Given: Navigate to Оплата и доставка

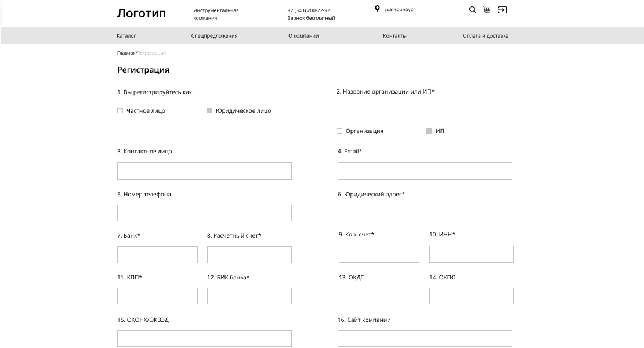Looking at the screenshot, I should [485, 36].
